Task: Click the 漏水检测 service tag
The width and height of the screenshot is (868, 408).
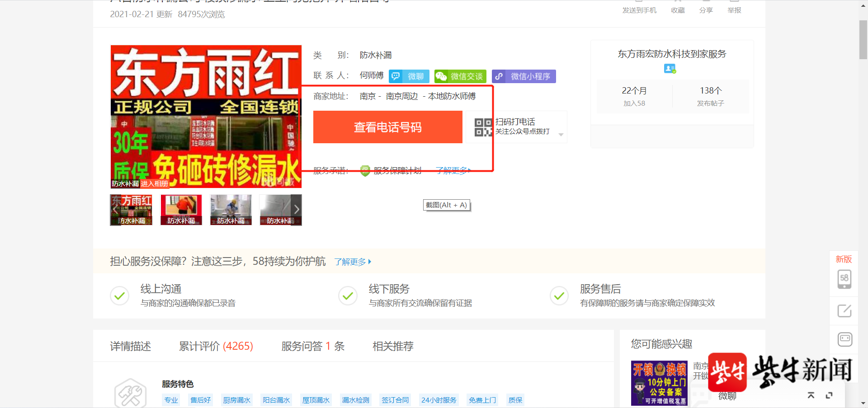Action: [x=356, y=400]
